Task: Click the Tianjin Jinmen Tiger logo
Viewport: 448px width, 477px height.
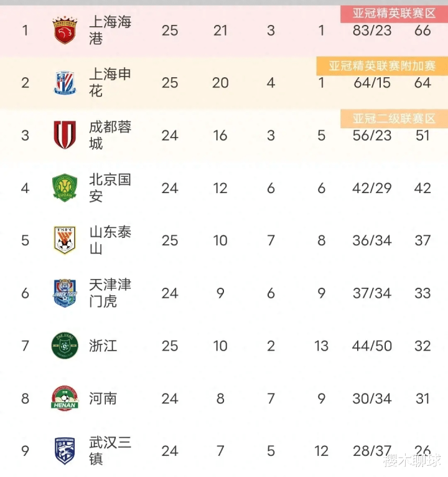Action: pos(65,293)
